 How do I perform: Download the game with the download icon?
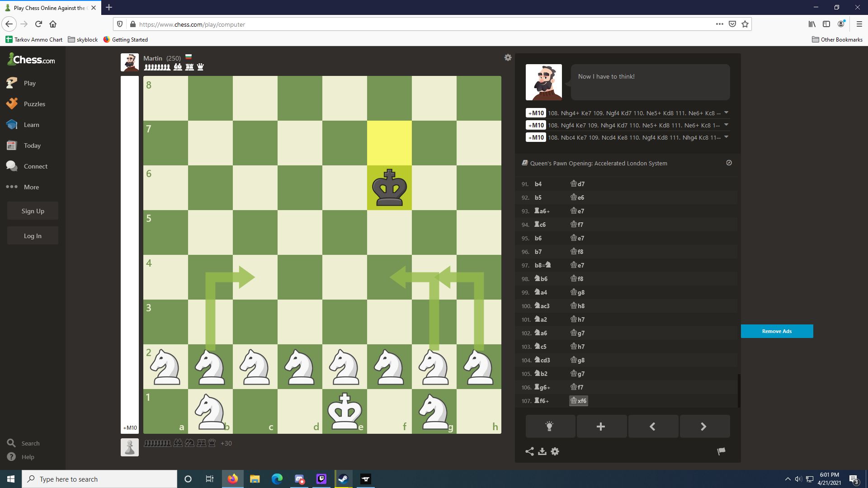coord(542,451)
